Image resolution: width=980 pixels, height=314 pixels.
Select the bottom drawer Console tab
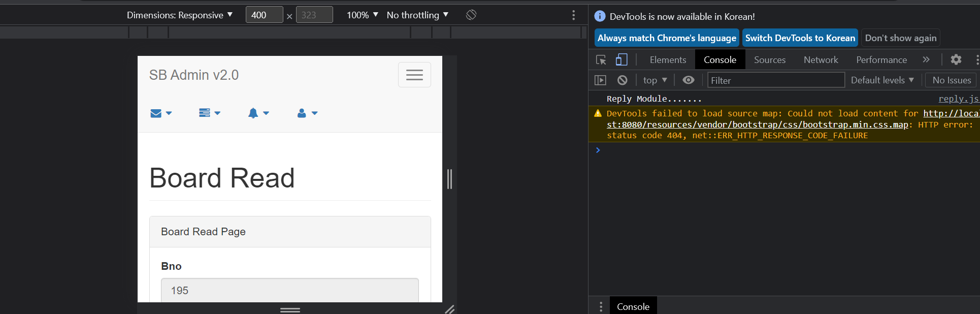[x=633, y=306]
